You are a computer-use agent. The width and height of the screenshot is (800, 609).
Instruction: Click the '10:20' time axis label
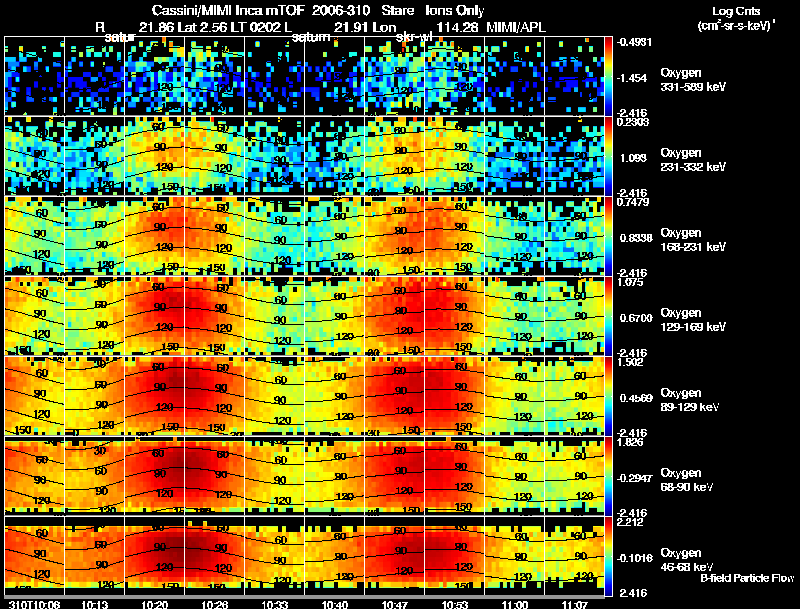(x=155, y=605)
